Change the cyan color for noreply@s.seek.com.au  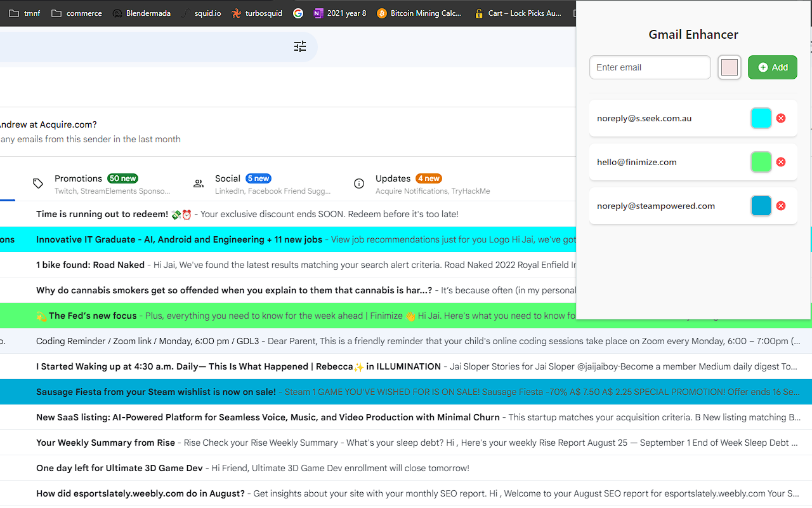(x=761, y=118)
